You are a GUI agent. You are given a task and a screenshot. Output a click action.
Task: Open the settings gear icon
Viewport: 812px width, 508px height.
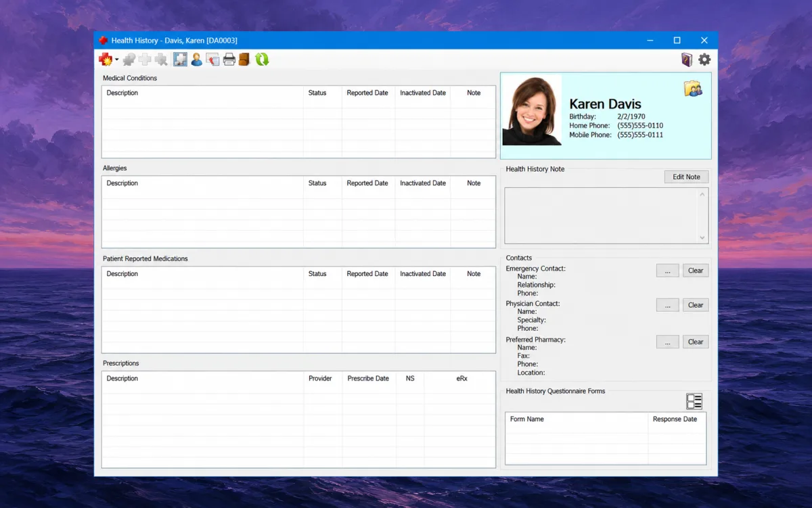pyautogui.click(x=704, y=60)
